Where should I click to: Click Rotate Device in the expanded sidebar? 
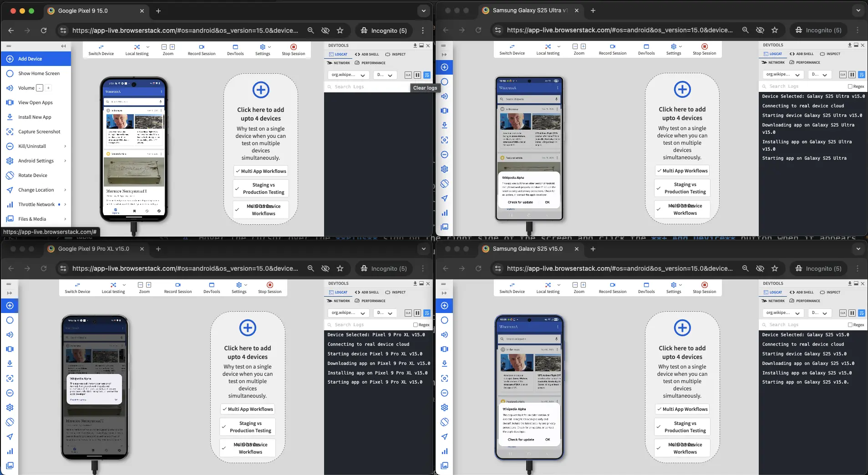[32, 175]
